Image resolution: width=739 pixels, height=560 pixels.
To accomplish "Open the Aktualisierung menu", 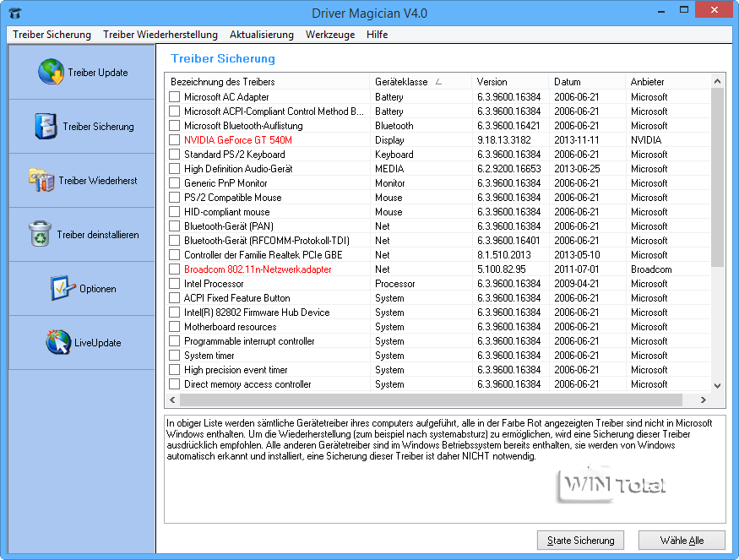I will coord(261,35).
